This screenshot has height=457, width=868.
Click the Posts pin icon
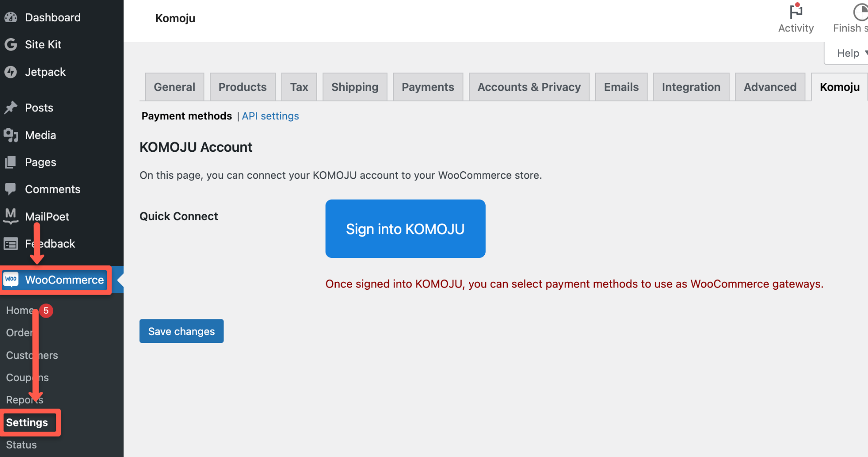pos(11,108)
